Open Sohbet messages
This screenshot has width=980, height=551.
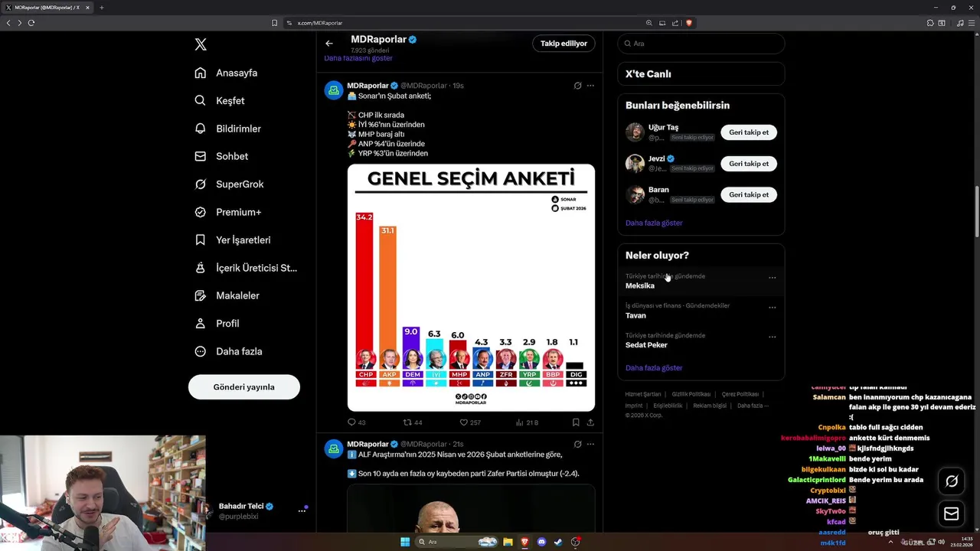221,156
